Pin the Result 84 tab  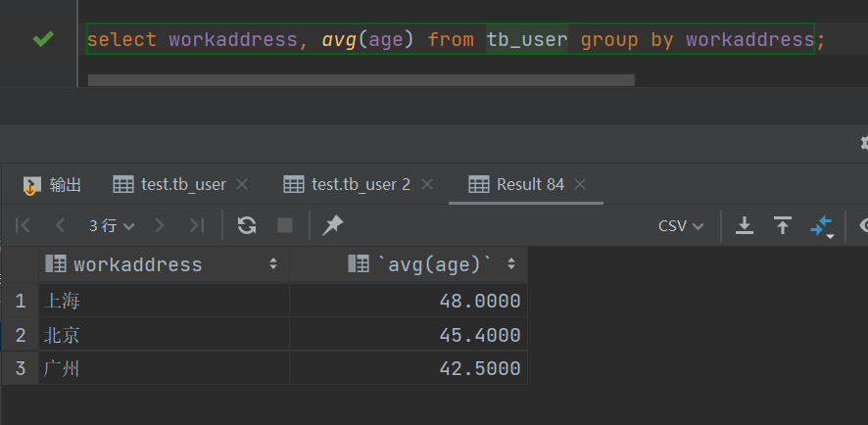333,225
